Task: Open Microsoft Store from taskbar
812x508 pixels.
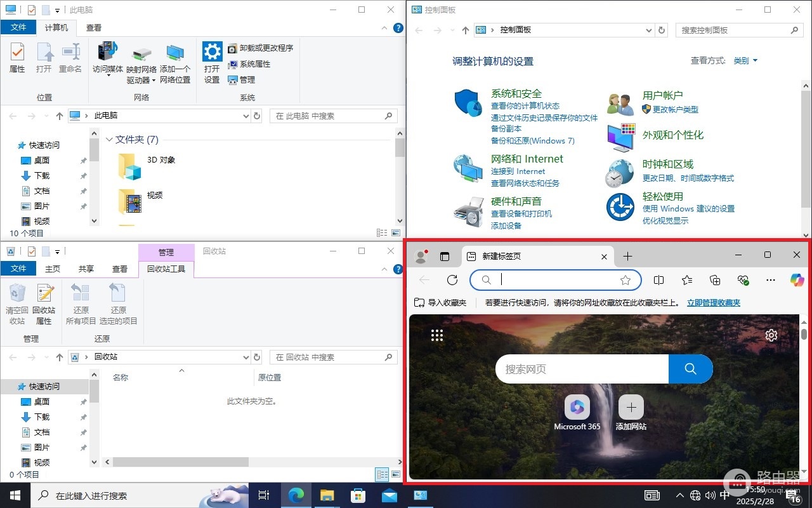Action: [x=358, y=495]
